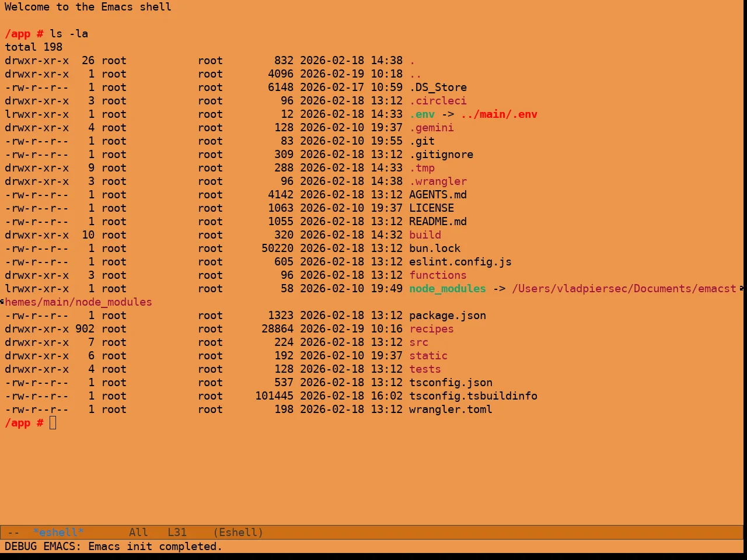This screenshot has height=560, width=747.
Task: Click the tsconfig.json file name
Action: [451, 383]
